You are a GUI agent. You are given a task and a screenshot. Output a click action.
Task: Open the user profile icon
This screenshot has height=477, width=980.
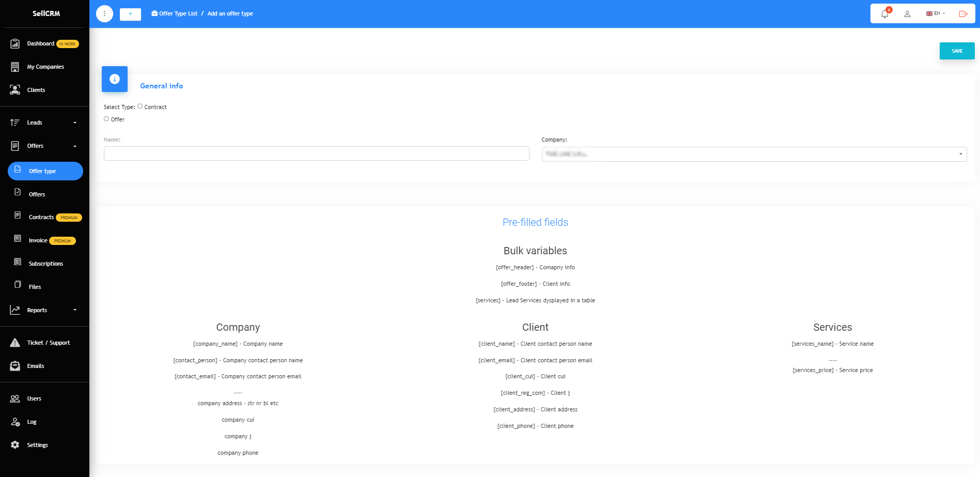[x=907, y=14]
